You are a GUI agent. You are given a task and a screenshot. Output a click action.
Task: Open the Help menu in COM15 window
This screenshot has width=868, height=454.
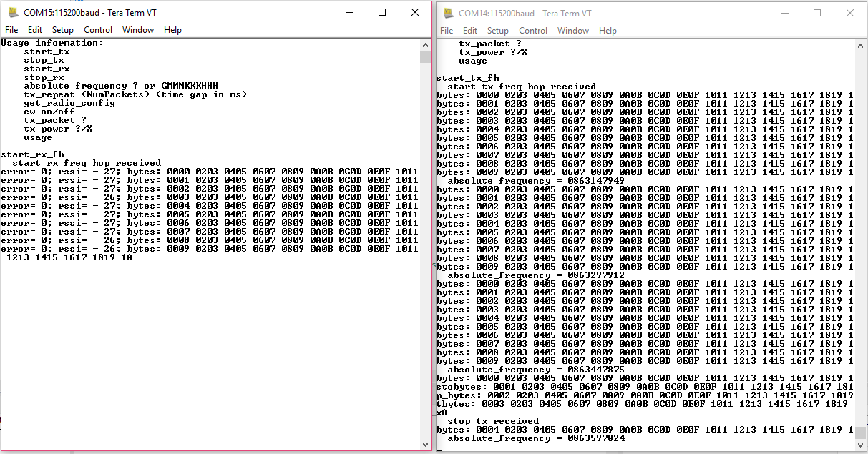pos(172,30)
